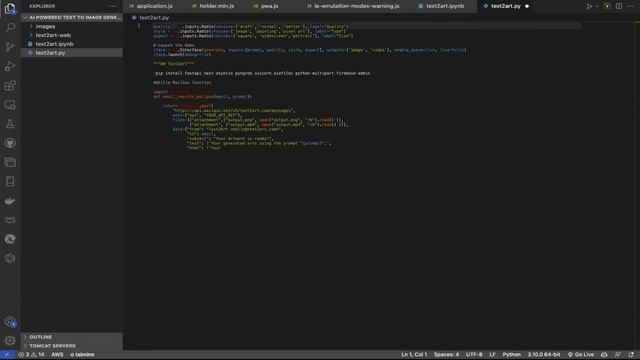640x360 pixels.
Task: Select interpreter 3.10.0 64-bit
Action: [x=544, y=355]
